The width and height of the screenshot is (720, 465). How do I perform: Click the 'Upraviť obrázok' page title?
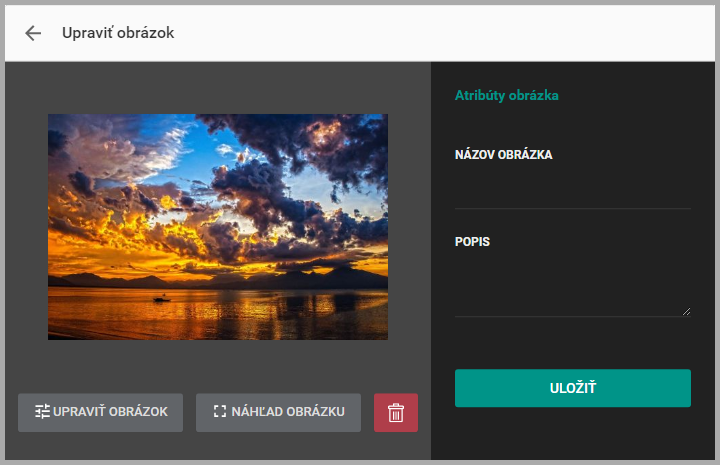pyautogui.click(x=118, y=33)
